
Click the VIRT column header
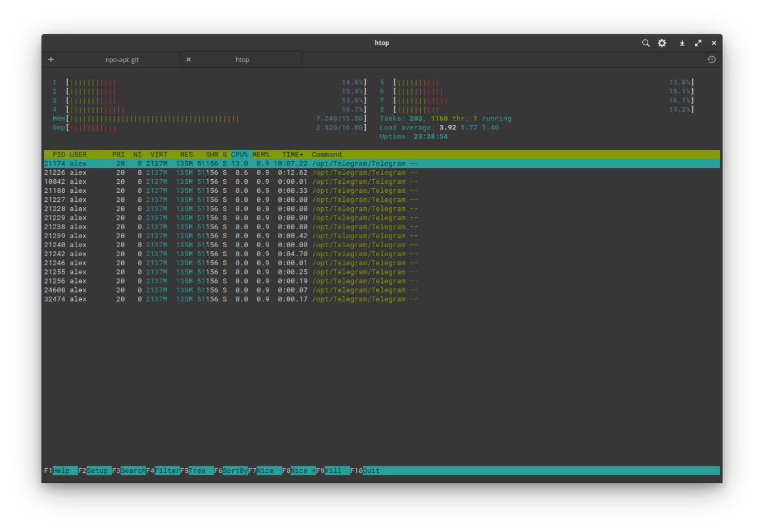coord(159,155)
